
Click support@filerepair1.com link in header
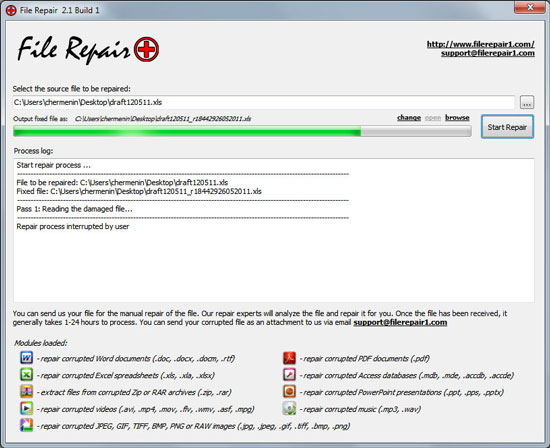click(488, 53)
